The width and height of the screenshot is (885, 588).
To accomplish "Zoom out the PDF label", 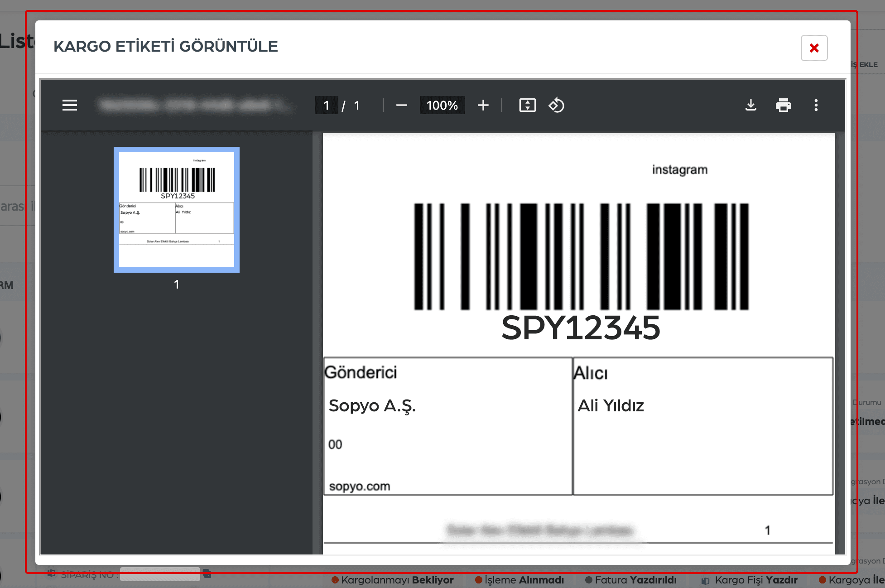I will pos(401,106).
